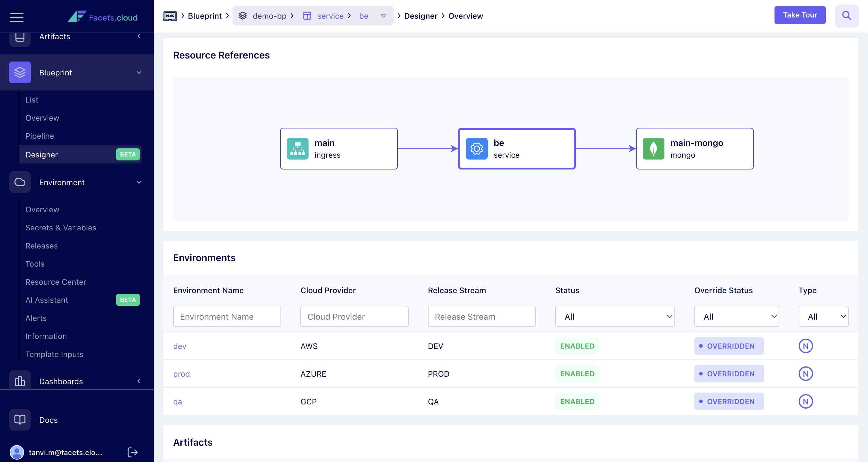
Task: Click the logout icon next to user email
Action: click(132, 452)
